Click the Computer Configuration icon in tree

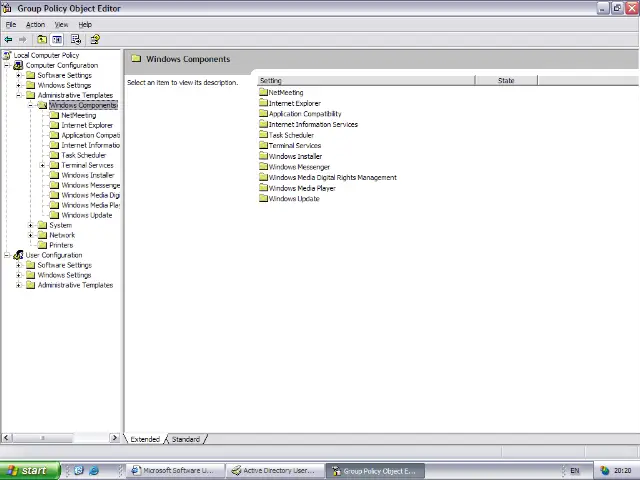click(18, 65)
